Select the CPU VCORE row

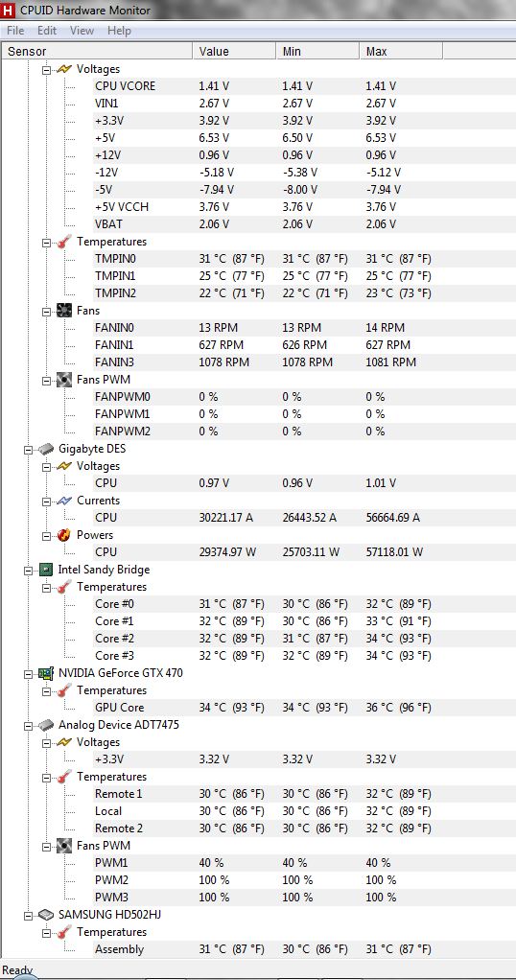pyautogui.click(x=258, y=86)
